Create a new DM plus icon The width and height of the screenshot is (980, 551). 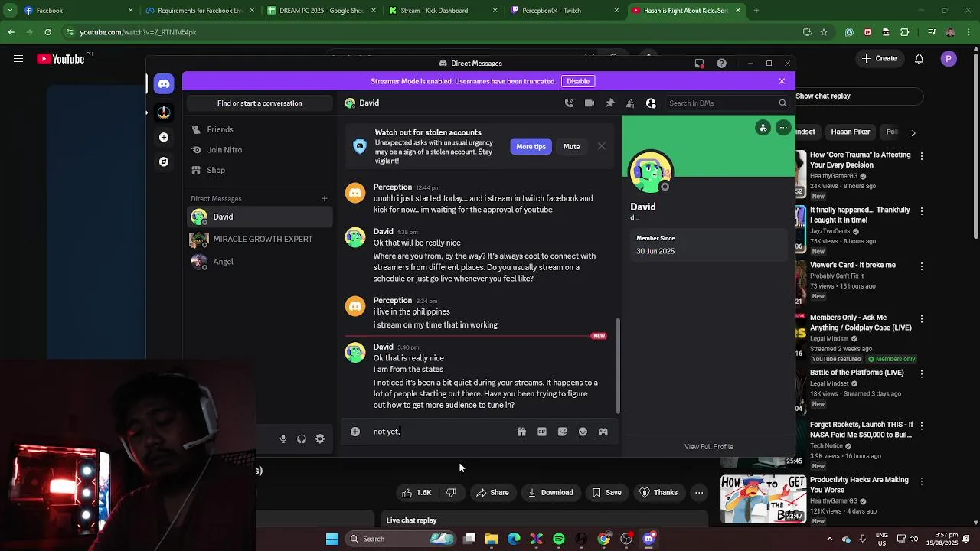click(x=325, y=199)
